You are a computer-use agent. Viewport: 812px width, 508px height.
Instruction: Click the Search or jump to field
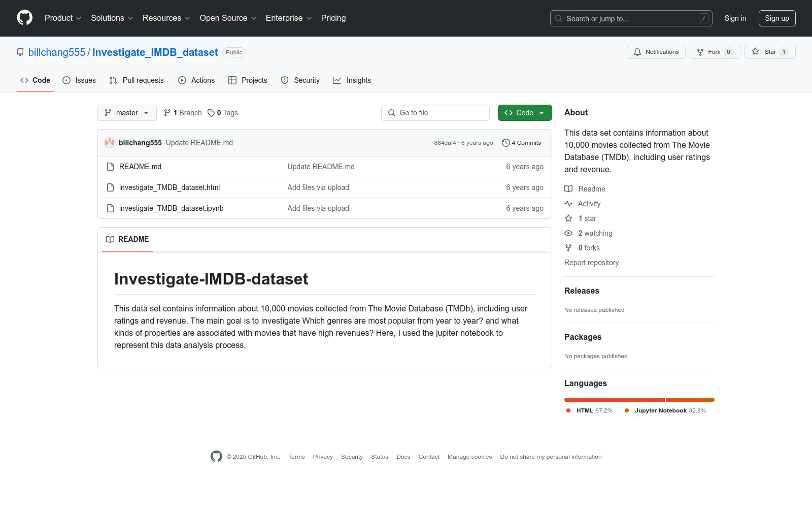[631, 18]
